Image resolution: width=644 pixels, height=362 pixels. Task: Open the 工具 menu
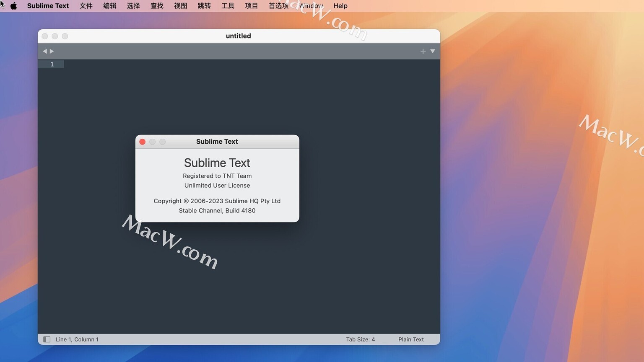coord(228,6)
